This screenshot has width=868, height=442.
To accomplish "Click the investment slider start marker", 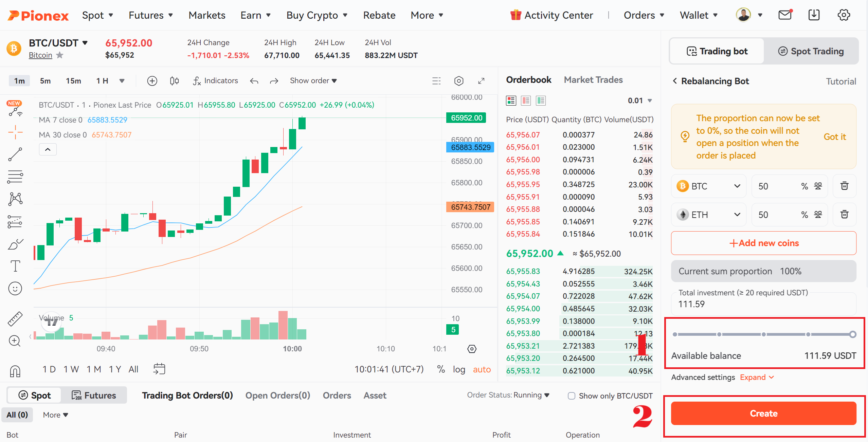I will (x=675, y=334).
